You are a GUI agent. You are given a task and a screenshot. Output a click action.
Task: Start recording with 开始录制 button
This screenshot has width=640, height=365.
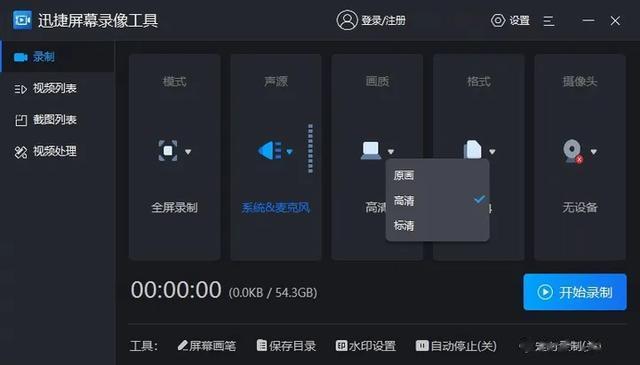point(575,292)
